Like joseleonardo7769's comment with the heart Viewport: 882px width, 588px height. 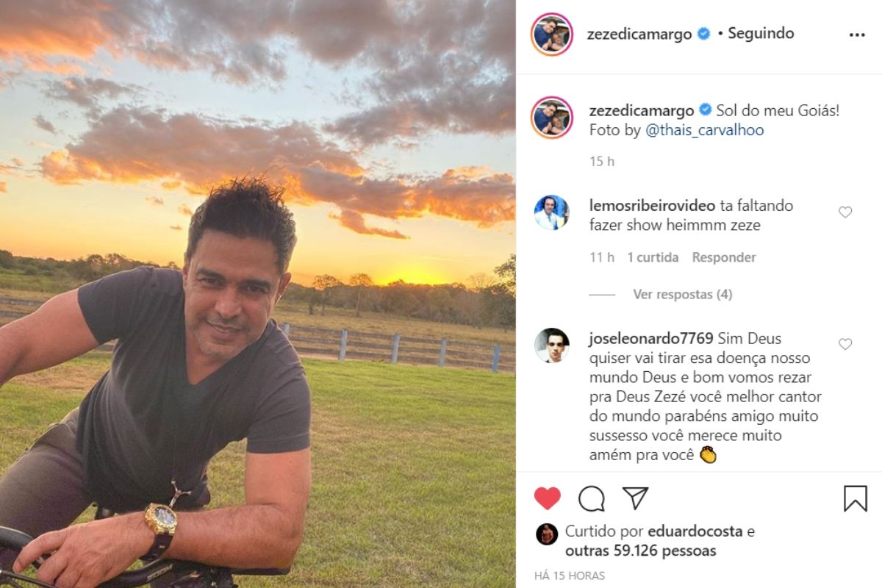coord(845,344)
